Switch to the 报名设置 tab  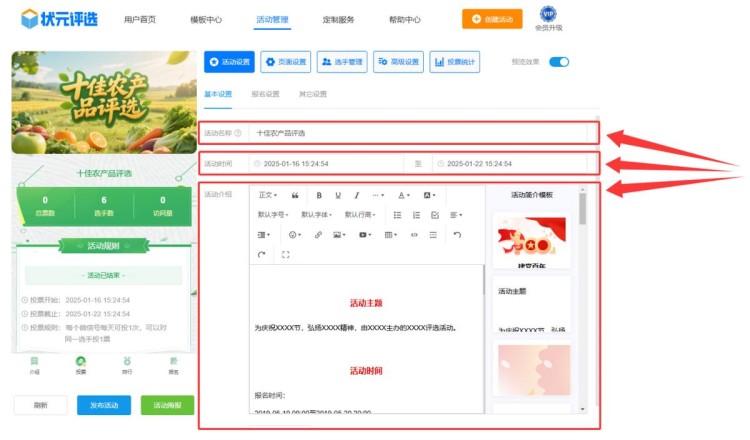[265, 94]
